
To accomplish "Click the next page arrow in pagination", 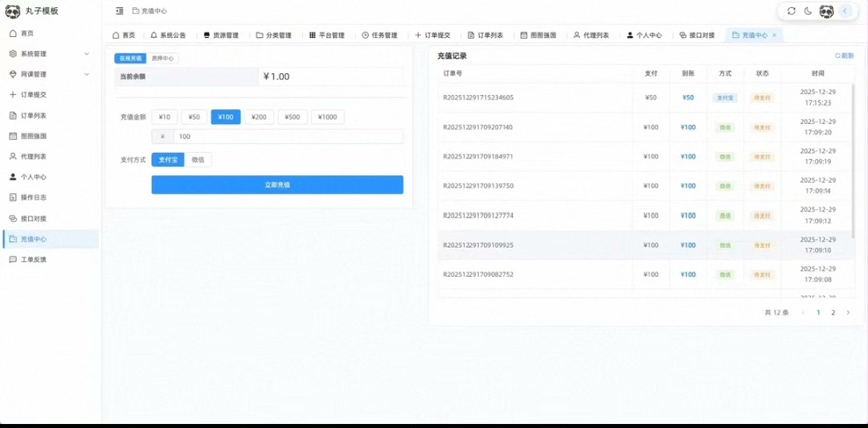I will tap(848, 312).
